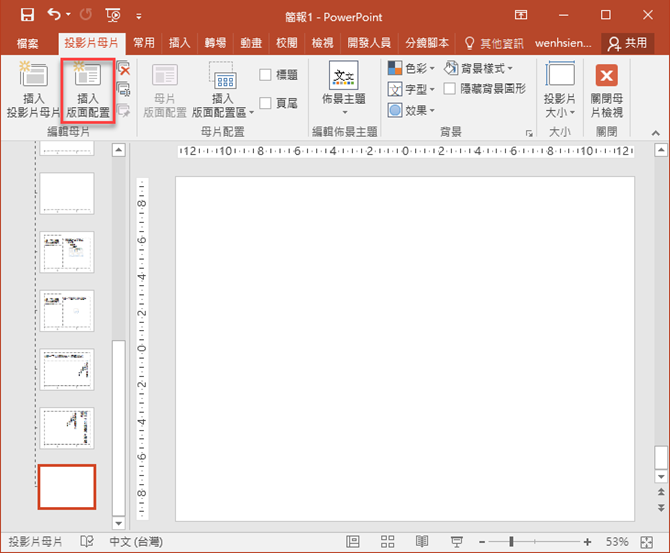670x553 pixels.
Task: Open the Undo history dropdown arrow
Action: [68, 15]
